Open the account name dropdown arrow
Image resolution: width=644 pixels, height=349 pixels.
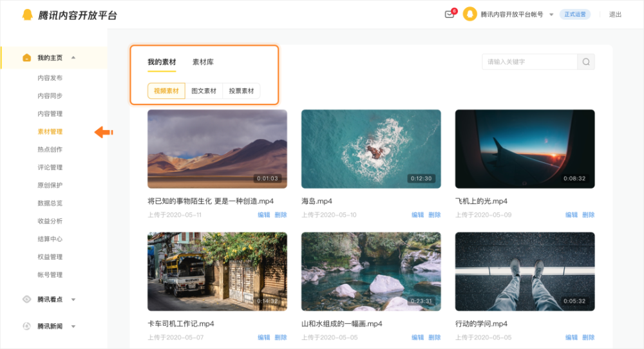tap(551, 15)
